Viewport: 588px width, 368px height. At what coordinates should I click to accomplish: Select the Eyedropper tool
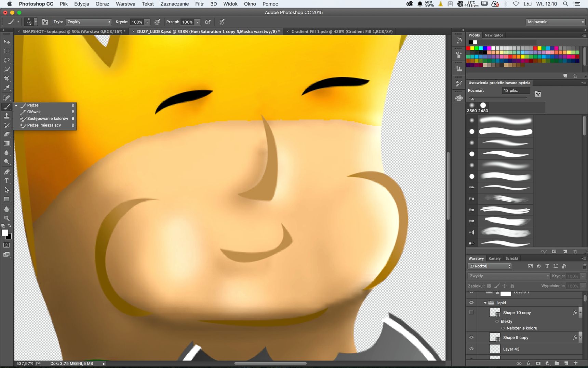click(x=7, y=88)
